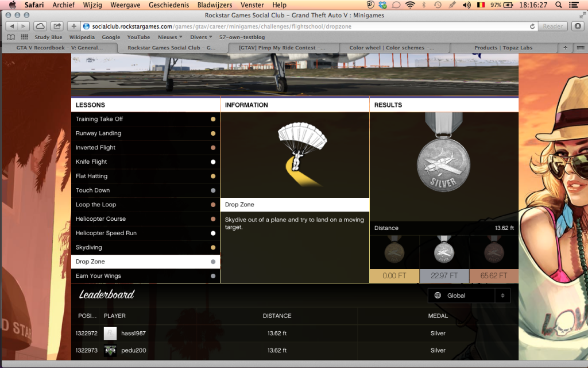
Task: Open the Study Blue bookmark
Action: (x=48, y=37)
